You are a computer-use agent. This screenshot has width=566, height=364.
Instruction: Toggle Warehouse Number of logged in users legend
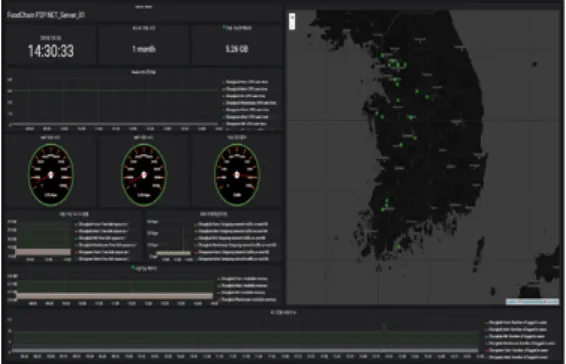pyautogui.click(x=523, y=343)
